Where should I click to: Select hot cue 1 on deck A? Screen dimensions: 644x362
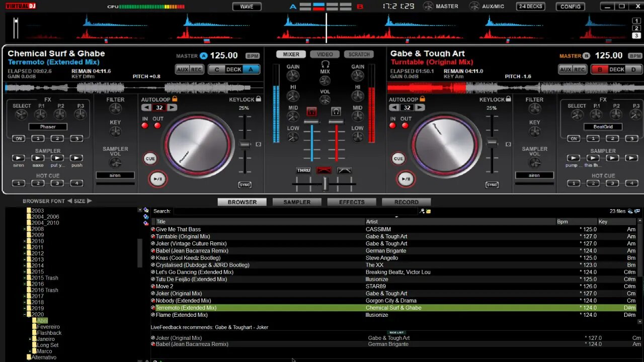(19, 183)
